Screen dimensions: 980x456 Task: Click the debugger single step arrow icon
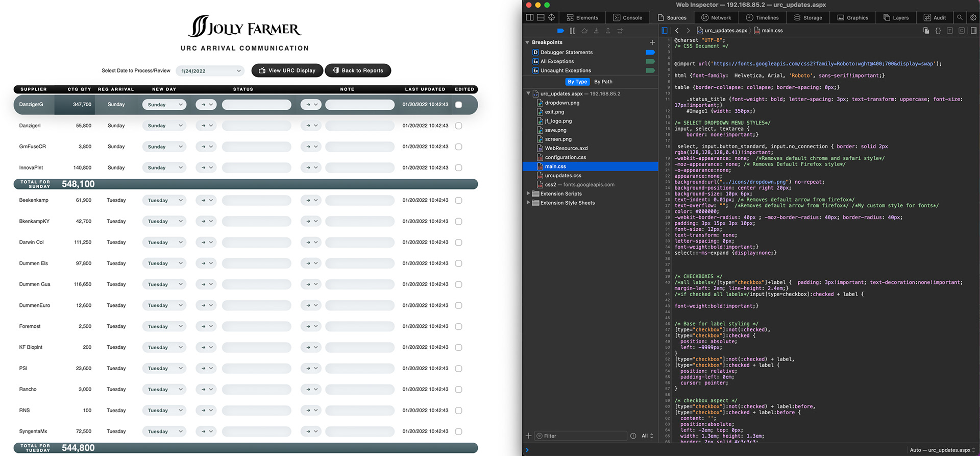point(620,31)
